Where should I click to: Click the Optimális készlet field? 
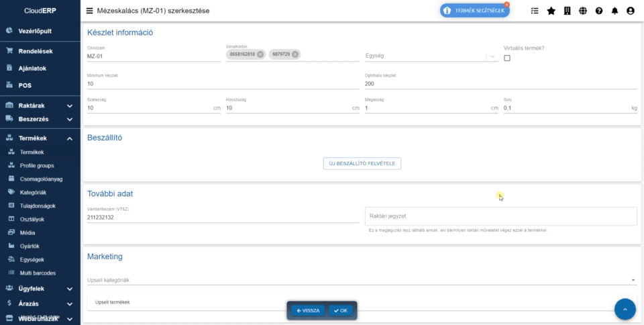[500, 84]
